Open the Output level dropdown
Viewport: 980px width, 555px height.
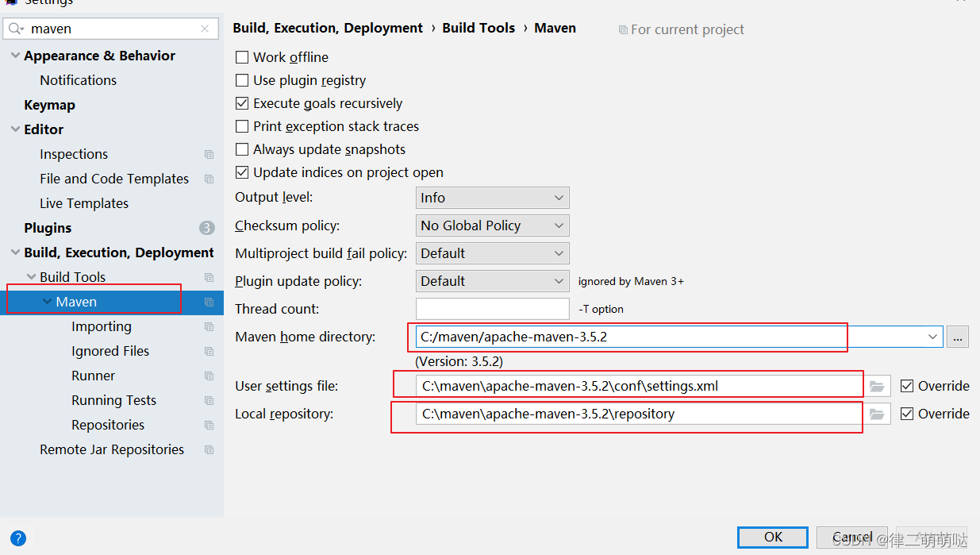click(492, 198)
